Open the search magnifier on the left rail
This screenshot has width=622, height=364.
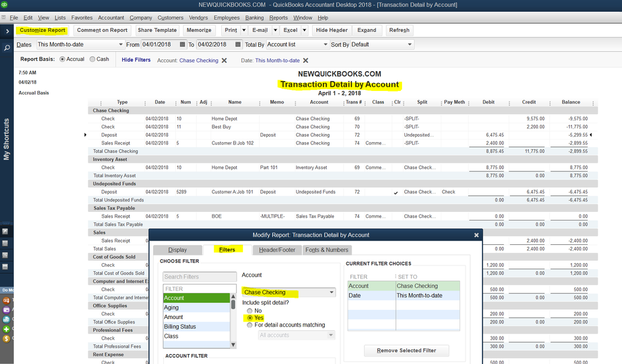click(x=6, y=47)
